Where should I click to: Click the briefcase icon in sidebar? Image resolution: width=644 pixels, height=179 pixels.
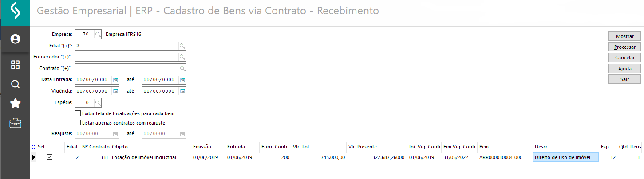pos(15,123)
